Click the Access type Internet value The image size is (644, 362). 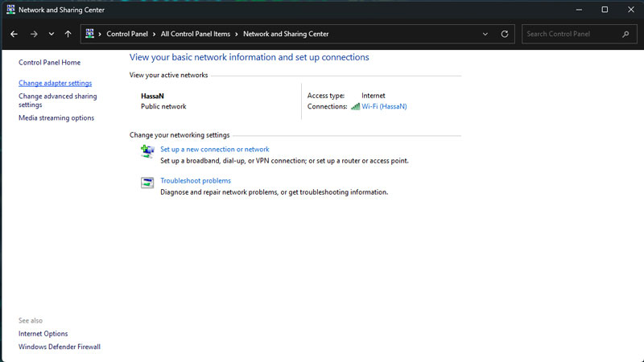374,96
